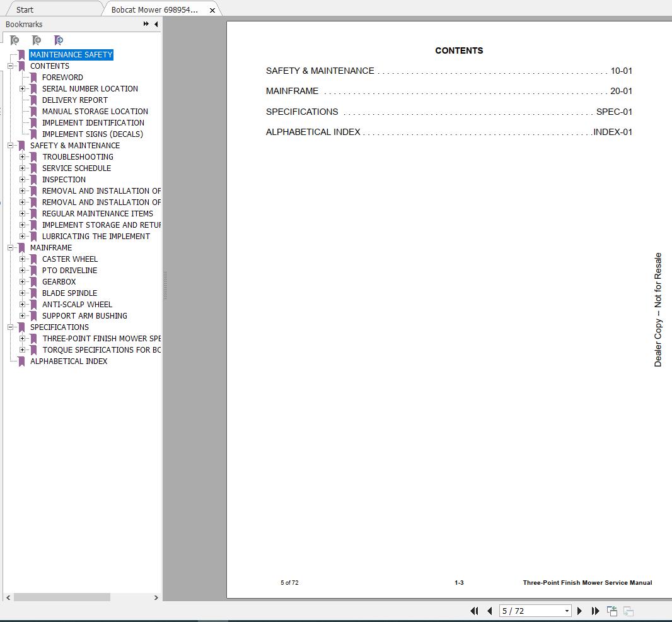The height and width of the screenshot is (622, 672).
Task: Click the greyed next view icon
Action: 629,611
